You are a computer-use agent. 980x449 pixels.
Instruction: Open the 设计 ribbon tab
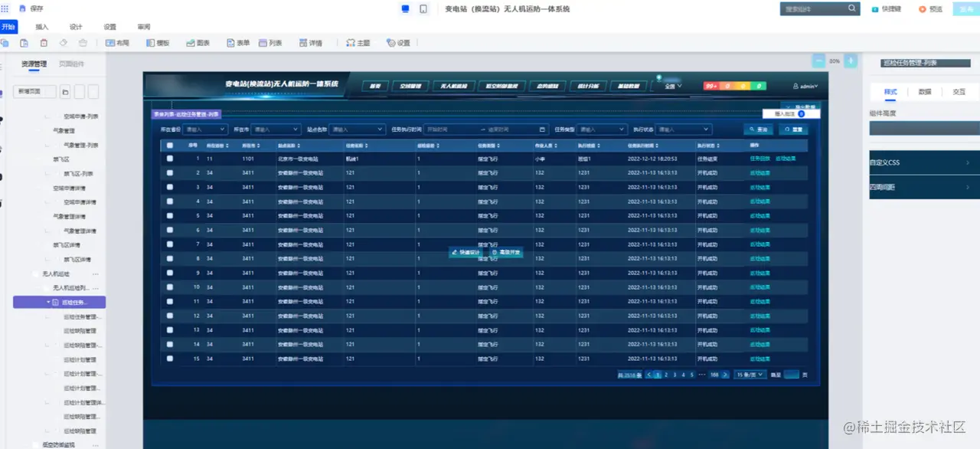click(76, 27)
